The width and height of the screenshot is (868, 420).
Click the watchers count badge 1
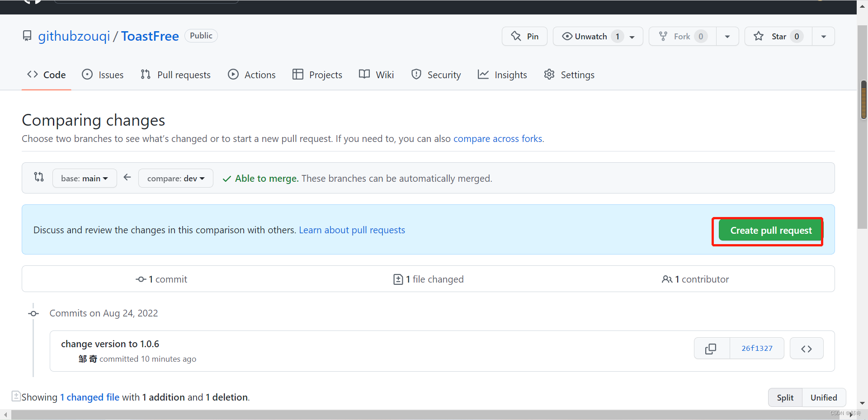coord(617,36)
